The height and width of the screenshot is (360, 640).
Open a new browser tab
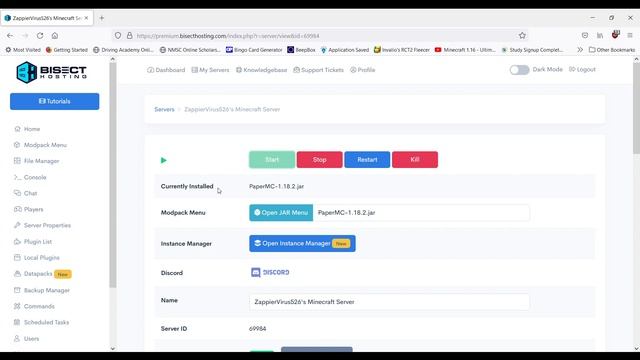point(102,18)
